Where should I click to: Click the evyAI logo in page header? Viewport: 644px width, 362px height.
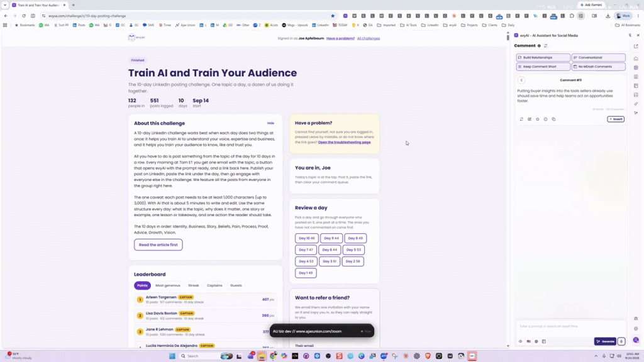pos(136,37)
